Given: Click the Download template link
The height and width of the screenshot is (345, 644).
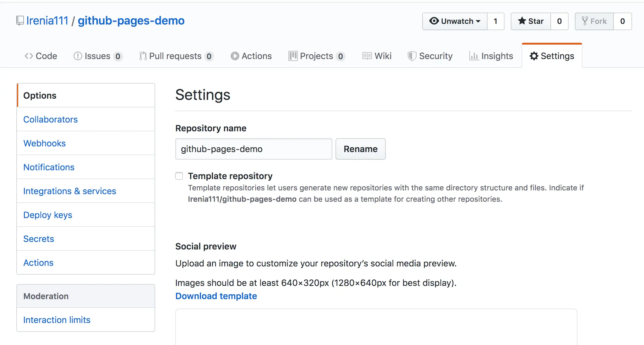Looking at the screenshot, I should click(x=216, y=296).
